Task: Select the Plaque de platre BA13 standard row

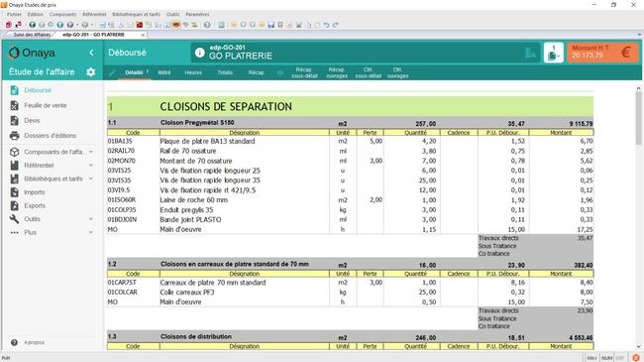Action: 350,141
